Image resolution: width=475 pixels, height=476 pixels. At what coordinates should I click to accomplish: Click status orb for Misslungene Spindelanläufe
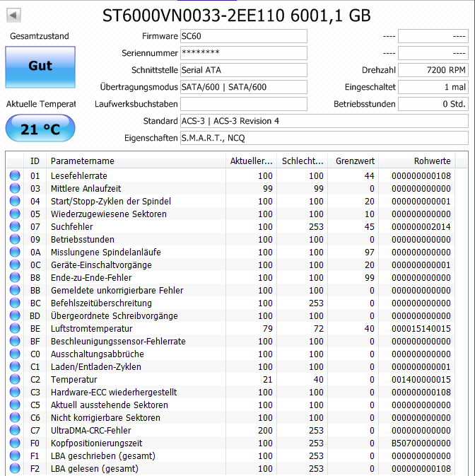[x=15, y=252]
